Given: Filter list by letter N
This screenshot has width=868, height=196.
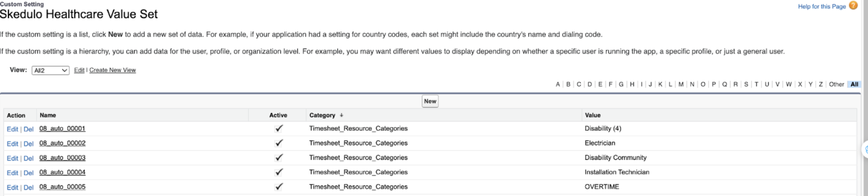Looking at the screenshot, I should tap(692, 84).
